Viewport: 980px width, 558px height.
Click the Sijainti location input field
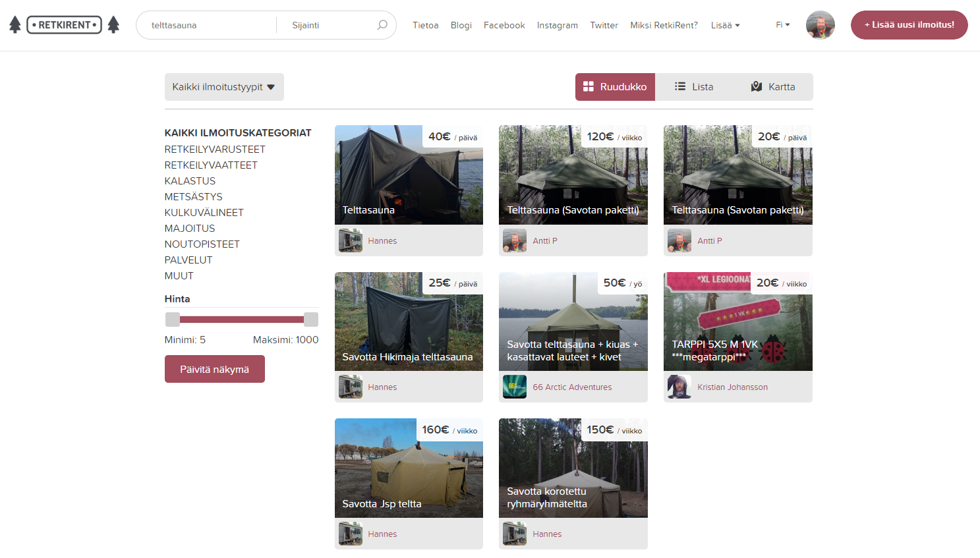pyautogui.click(x=330, y=26)
